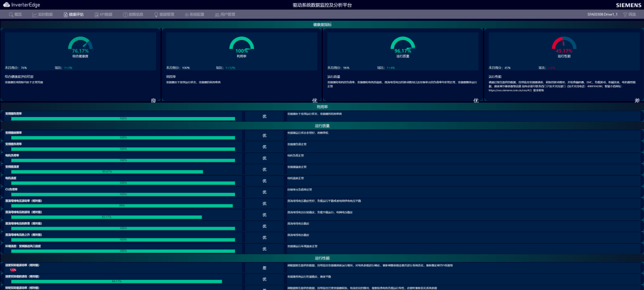Click the CU负荷率 row label

11,189
